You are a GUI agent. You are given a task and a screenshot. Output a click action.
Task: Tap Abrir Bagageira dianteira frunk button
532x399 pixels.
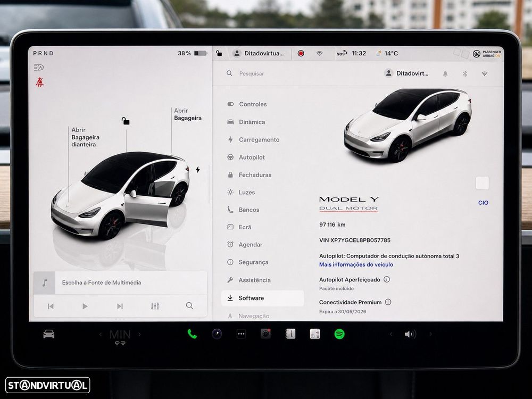(85, 137)
